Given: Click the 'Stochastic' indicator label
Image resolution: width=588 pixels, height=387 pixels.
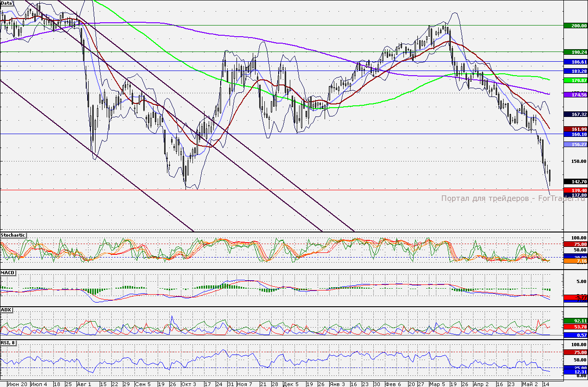Looking at the screenshot, I should [13, 235].
